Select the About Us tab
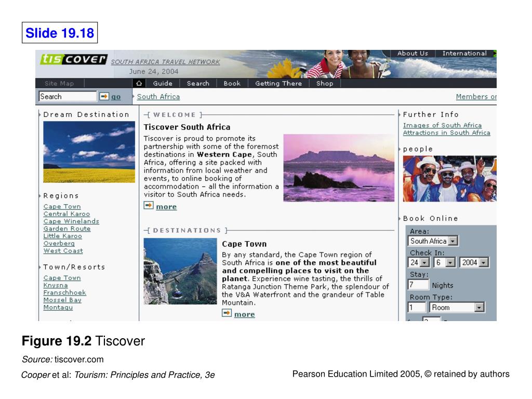 click(x=413, y=54)
